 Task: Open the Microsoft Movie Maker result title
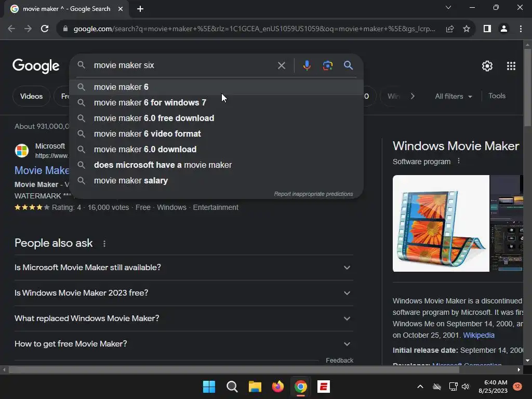point(42,170)
